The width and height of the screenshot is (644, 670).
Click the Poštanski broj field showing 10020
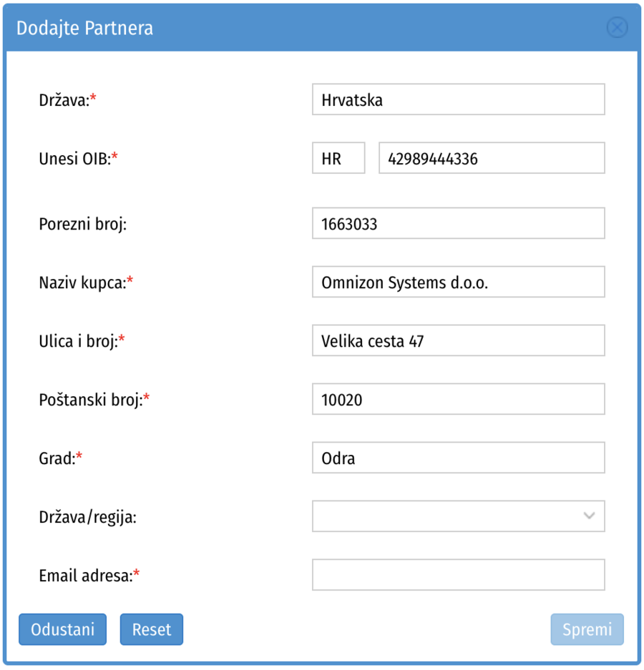coord(458,400)
